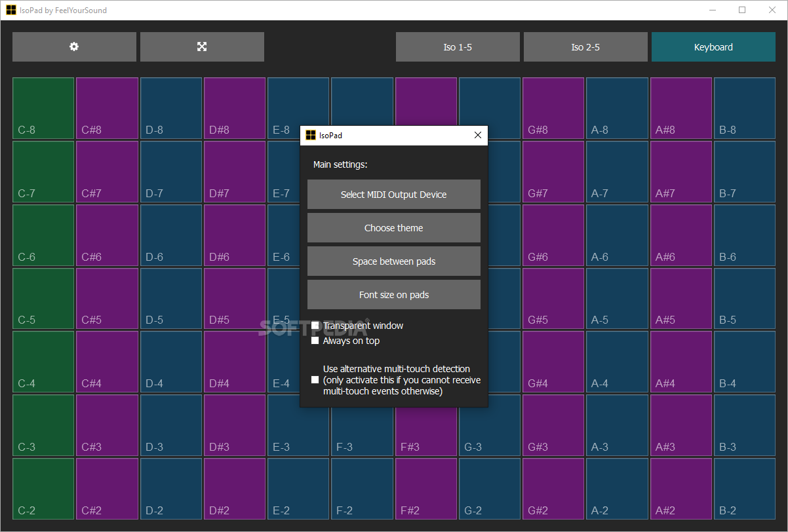Tap the A-6 pad

[x=617, y=235]
